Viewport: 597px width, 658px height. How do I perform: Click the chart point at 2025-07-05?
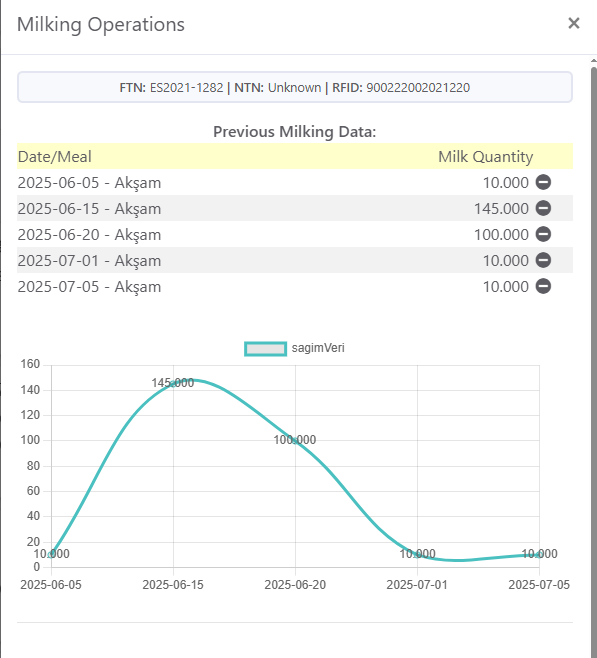point(539,554)
